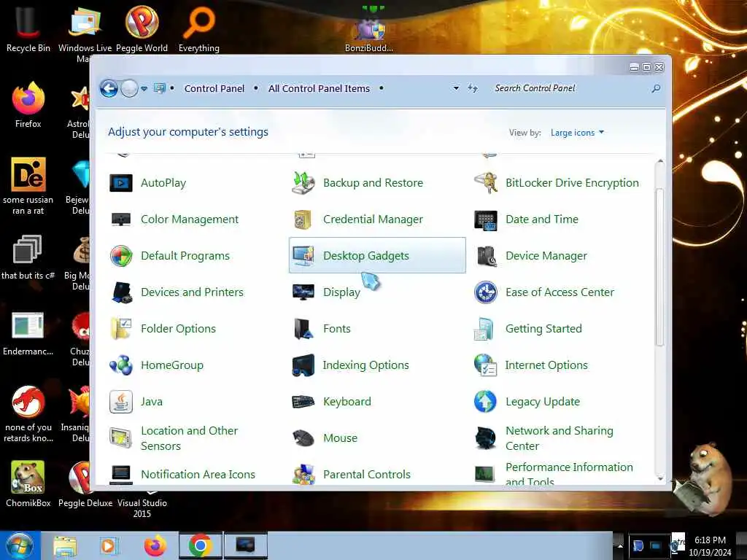Expand the Control Panel breadcrumb arrow
Image resolution: width=747 pixels, height=560 pixels.
256,88
